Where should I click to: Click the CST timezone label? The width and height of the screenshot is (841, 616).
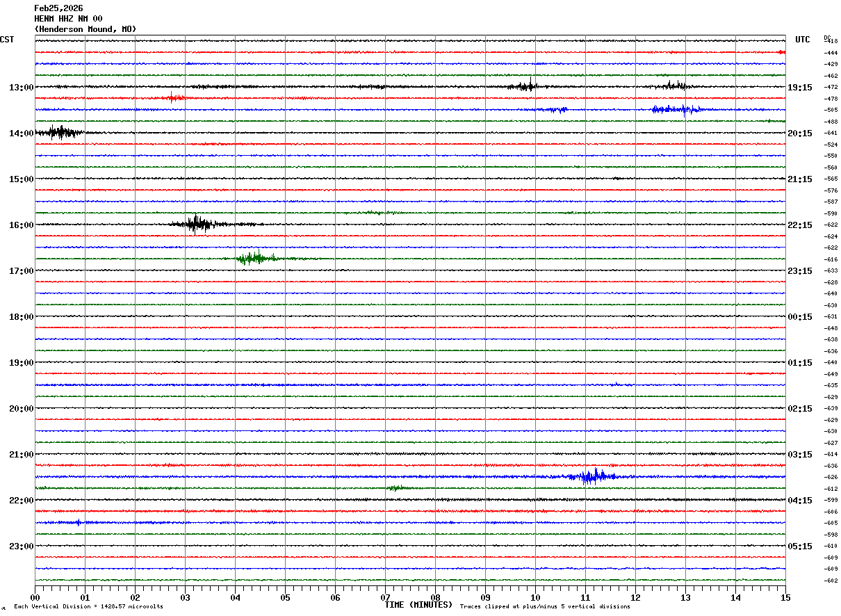[x=7, y=40]
